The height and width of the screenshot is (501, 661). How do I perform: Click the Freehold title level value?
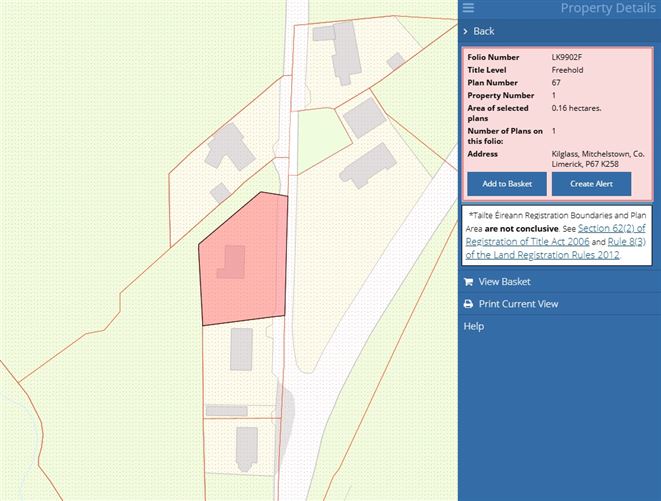tap(567, 70)
